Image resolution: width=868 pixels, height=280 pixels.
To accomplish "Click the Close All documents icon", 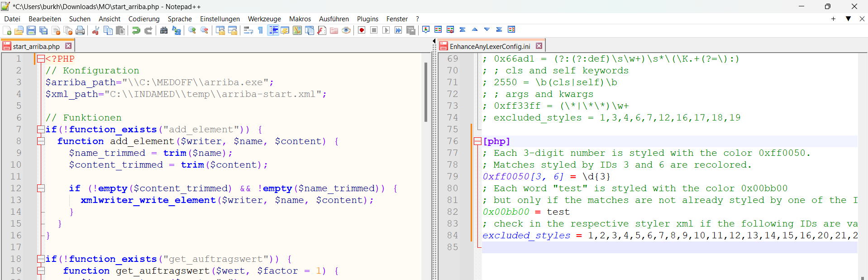I will (68, 30).
